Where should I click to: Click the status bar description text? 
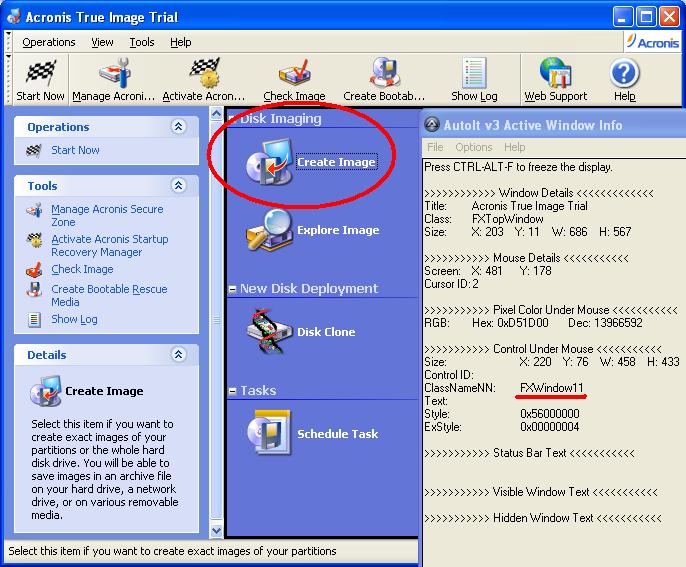(x=172, y=551)
